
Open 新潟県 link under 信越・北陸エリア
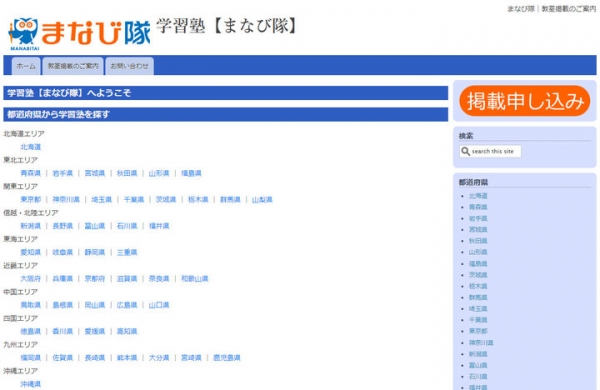(31, 226)
